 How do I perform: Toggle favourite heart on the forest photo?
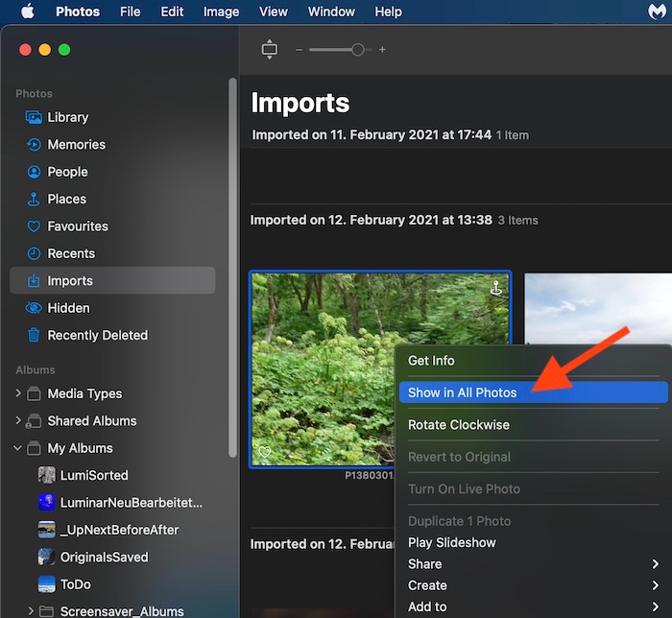(x=264, y=452)
